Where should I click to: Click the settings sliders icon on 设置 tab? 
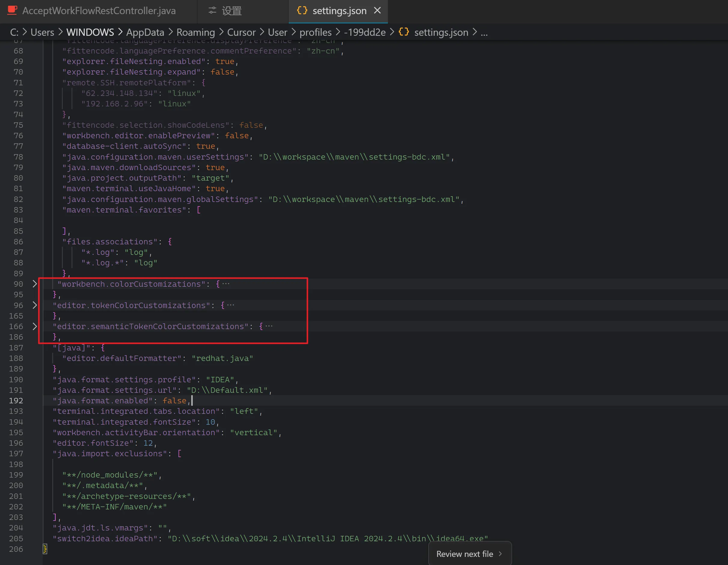coord(212,10)
